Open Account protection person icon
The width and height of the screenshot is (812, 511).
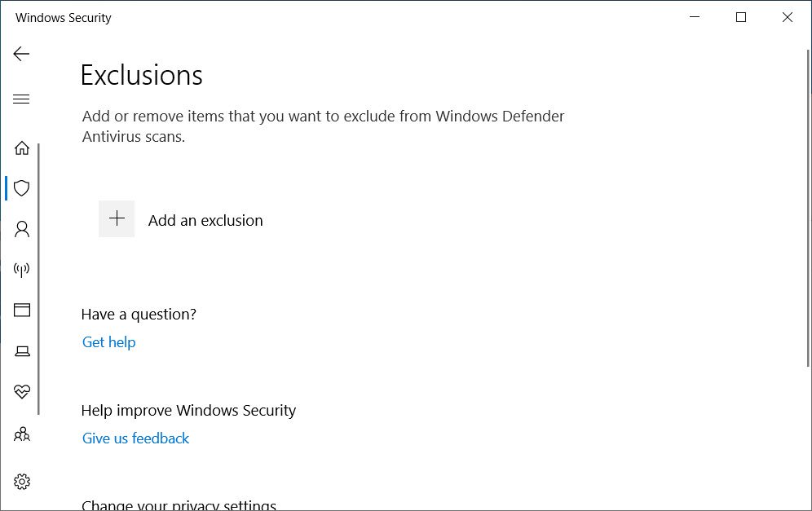[x=22, y=229]
